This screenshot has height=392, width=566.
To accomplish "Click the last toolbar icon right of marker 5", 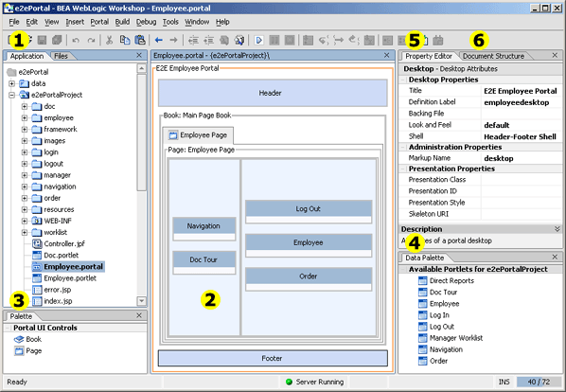I will (x=438, y=40).
